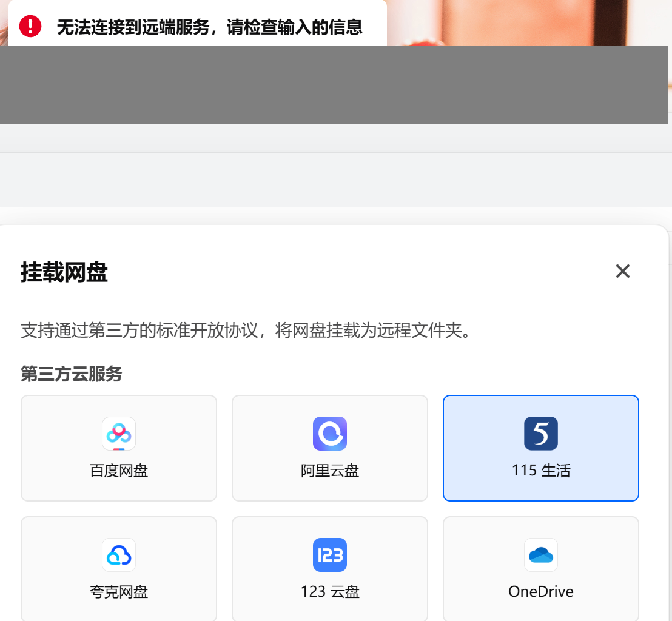Viewport: 672px width, 621px height.
Task: Click the 115 生活 label text
Action: pos(541,471)
